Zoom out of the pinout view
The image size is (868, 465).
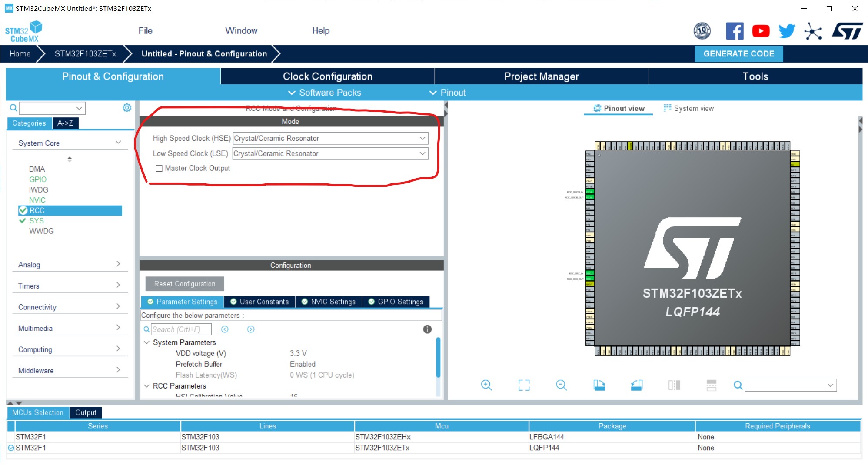(x=561, y=385)
